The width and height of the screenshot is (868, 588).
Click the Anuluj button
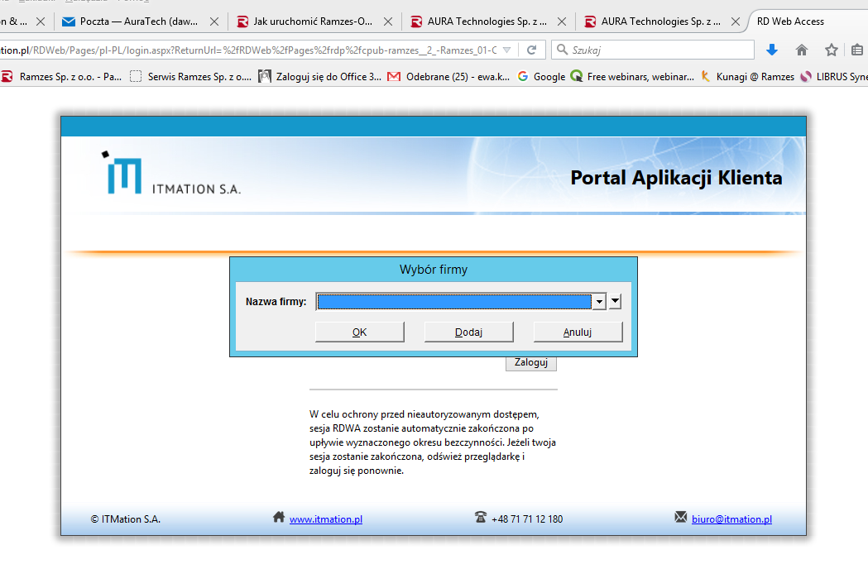578,332
